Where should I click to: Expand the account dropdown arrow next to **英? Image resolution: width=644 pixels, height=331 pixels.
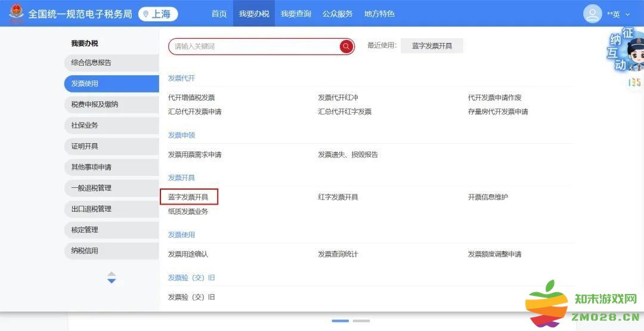[x=627, y=15]
